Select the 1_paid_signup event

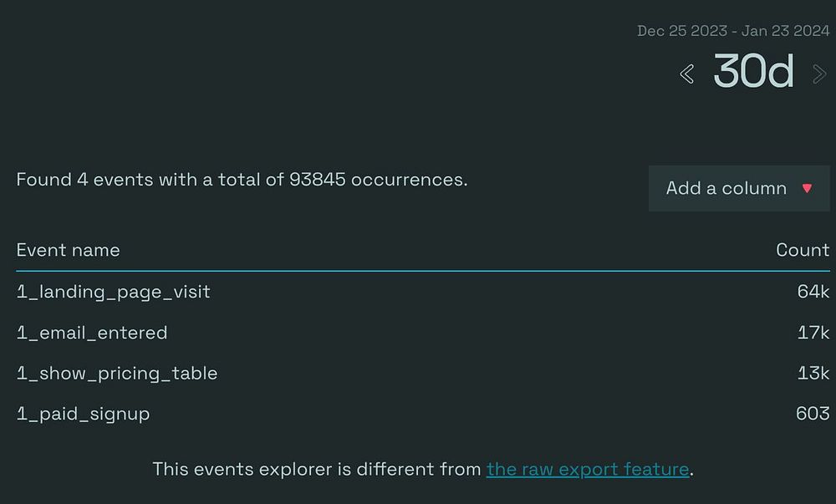tap(83, 414)
